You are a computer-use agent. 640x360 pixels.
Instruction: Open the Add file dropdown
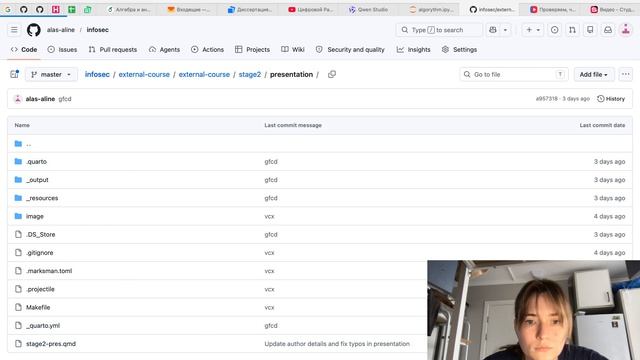tap(594, 74)
